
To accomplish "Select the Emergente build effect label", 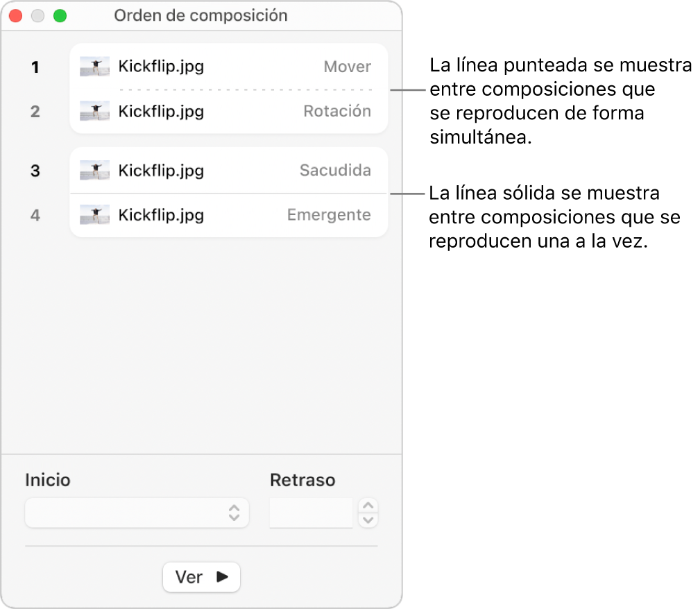I will click(329, 215).
